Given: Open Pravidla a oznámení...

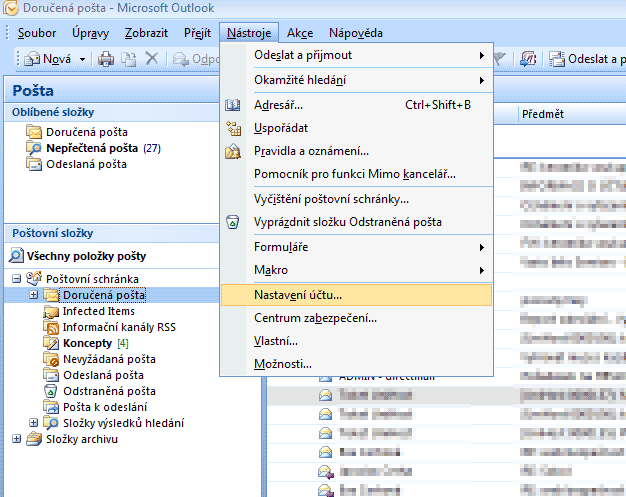Looking at the screenshot, I should click(357, 151).
